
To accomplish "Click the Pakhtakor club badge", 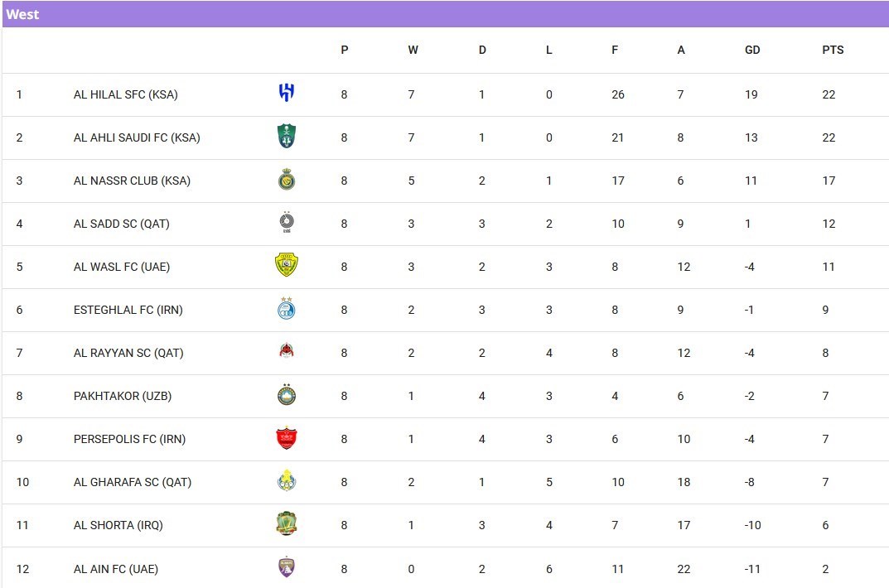I will (x=286, y=395).
